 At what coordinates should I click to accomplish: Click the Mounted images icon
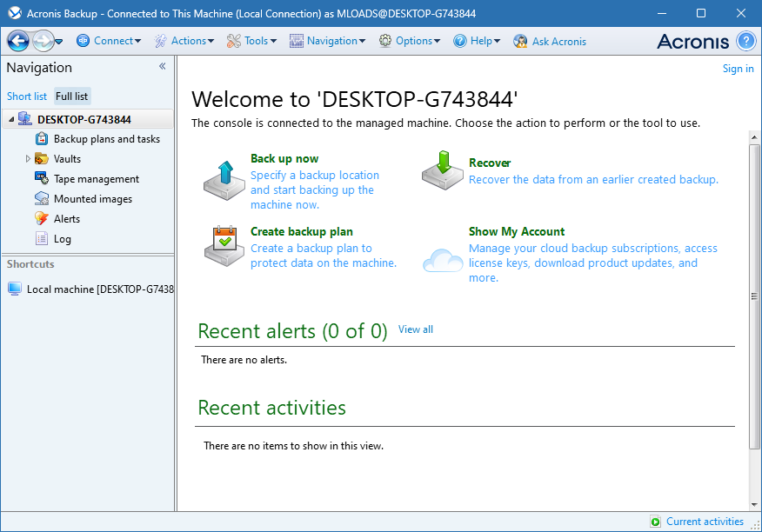coord(42,198)
